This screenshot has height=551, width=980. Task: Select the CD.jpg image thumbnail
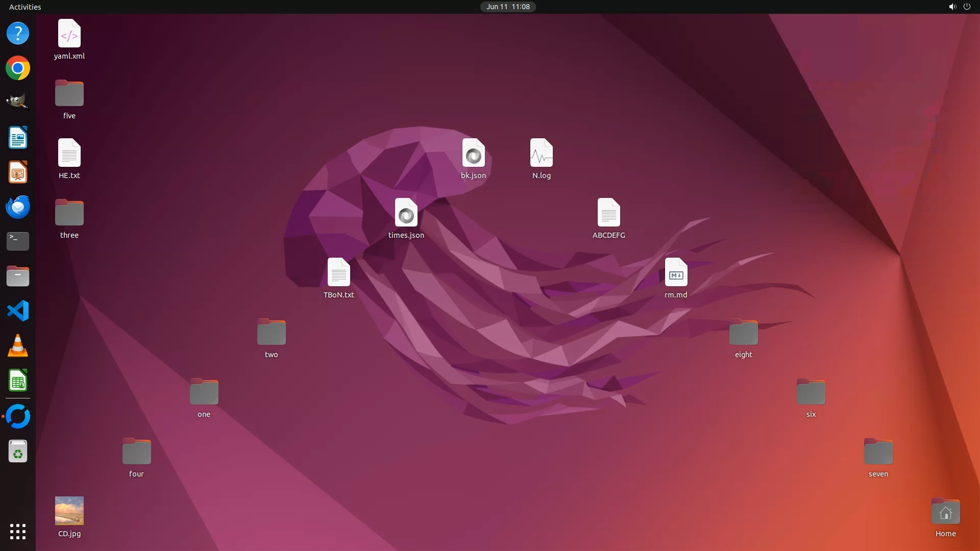tap(69, 511)
